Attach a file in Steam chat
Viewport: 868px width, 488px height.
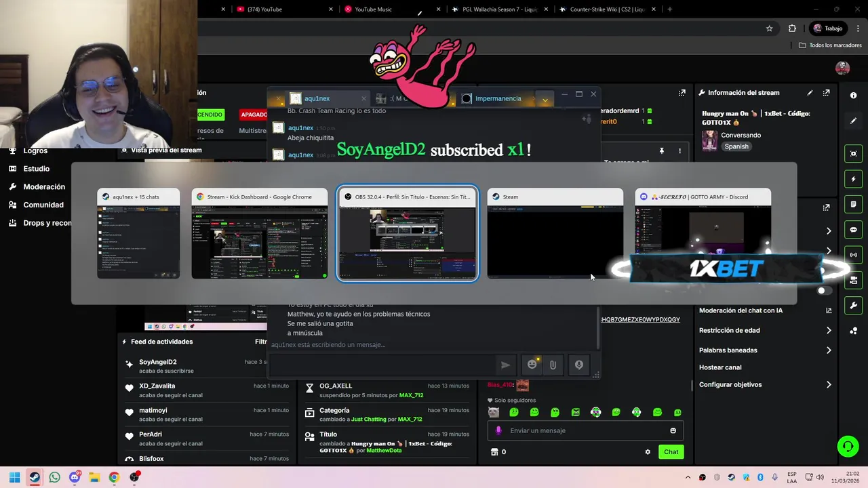[553, 365]
